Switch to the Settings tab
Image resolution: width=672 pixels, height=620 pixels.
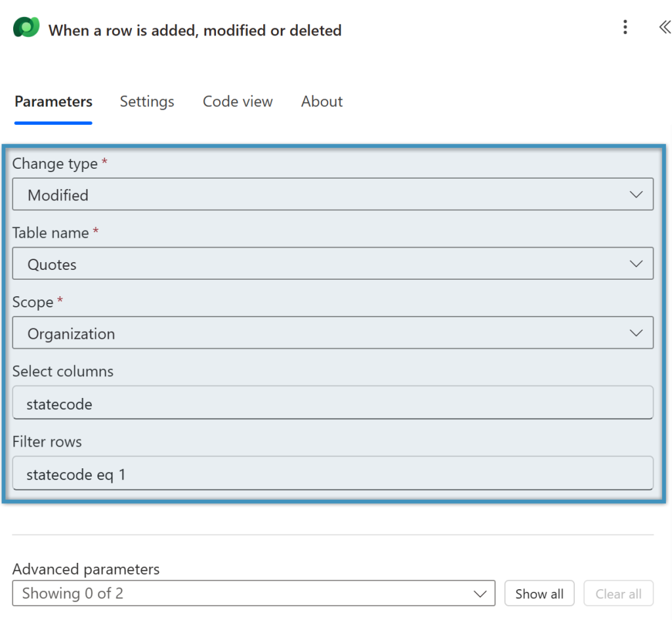point(146,102)
